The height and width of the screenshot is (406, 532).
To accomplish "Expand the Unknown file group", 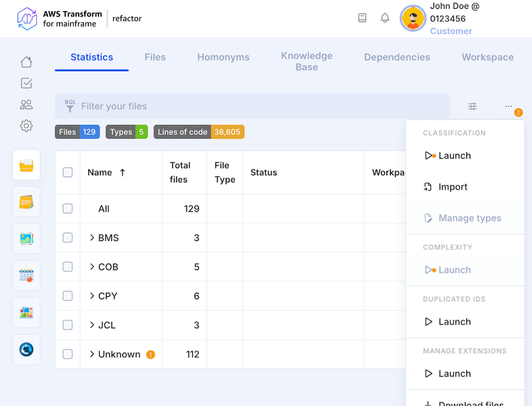I will 92,354.
